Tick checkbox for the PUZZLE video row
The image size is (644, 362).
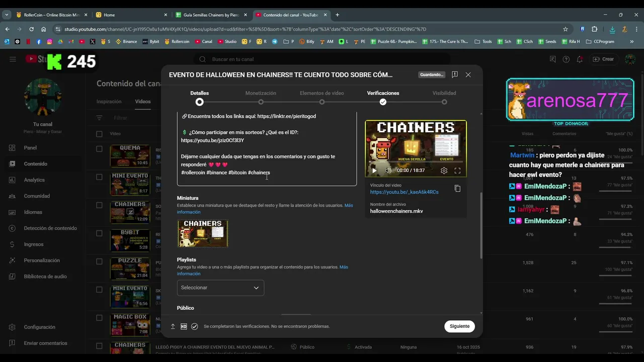click(x=99, y=261)
